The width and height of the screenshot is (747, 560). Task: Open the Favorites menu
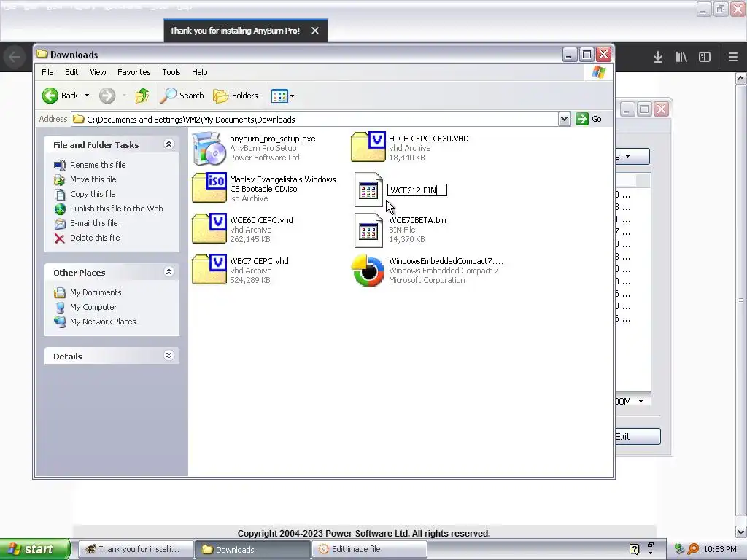[x=134, y=72]
